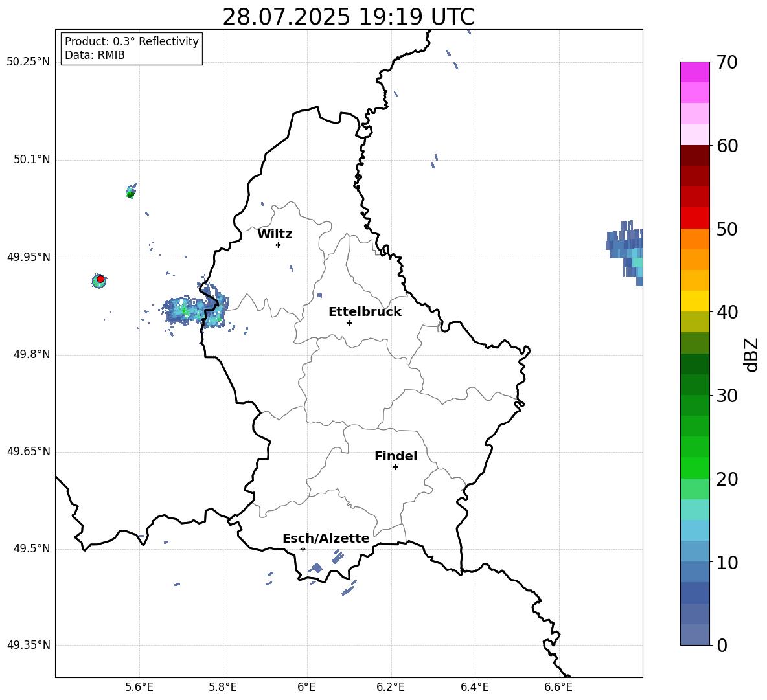Select the Wiltz station label
The width and height of the screenshot is (767, 700).
coord(275,234)
